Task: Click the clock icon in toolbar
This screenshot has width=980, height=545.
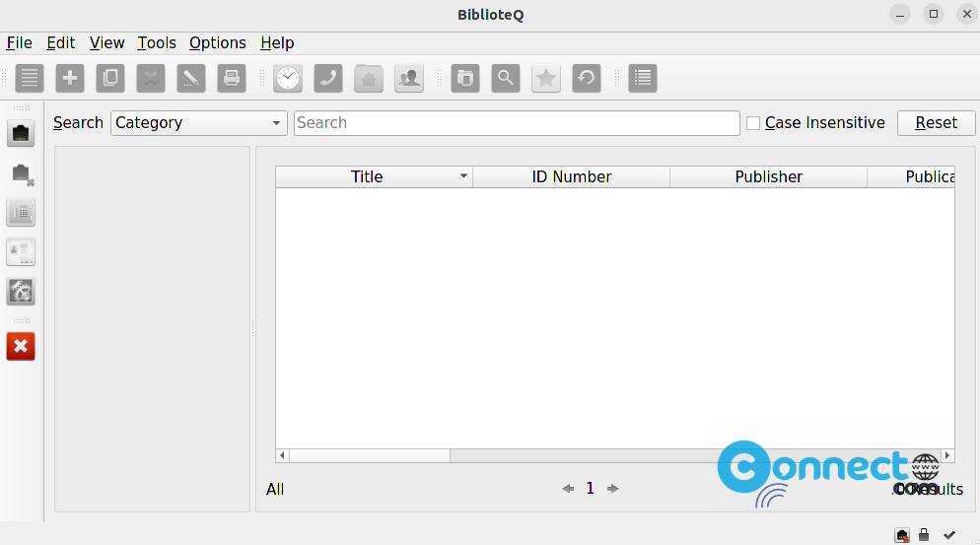Action: pyautogui.click(x=288, y=78)
